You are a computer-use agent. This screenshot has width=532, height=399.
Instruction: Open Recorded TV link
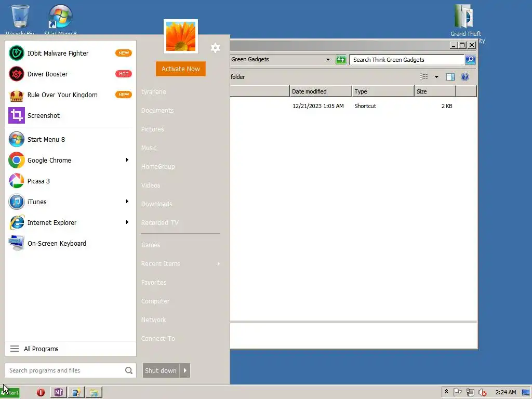(x=160, y=223)
